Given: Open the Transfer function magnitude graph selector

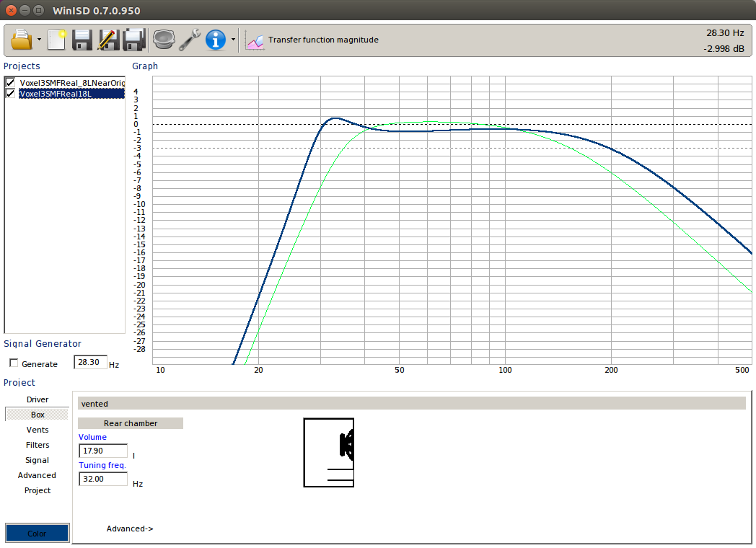Looking at the screenshot, I should (323, 40).
